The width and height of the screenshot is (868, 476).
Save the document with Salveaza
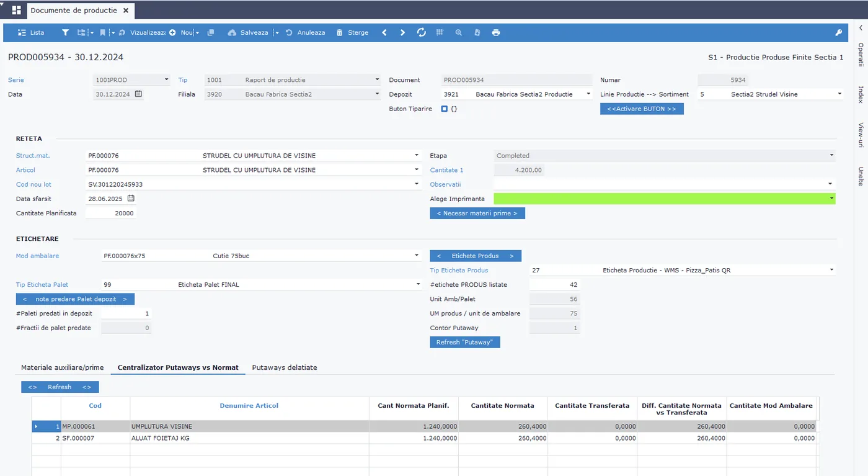pos(248,32)
